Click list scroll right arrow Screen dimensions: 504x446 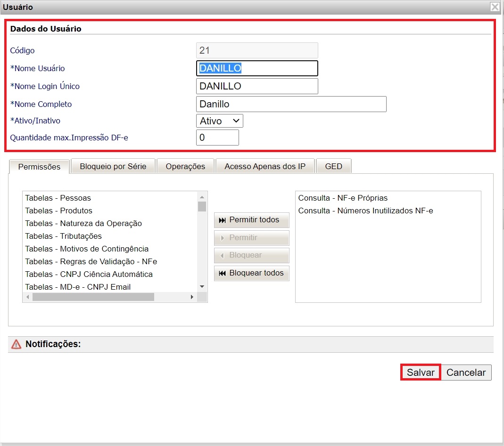click(x=192, y=297)
